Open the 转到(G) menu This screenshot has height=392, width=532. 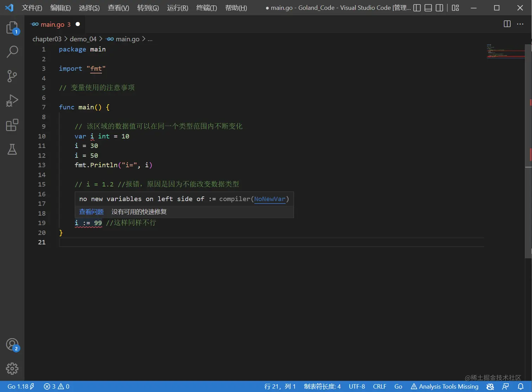click(148, 8)
